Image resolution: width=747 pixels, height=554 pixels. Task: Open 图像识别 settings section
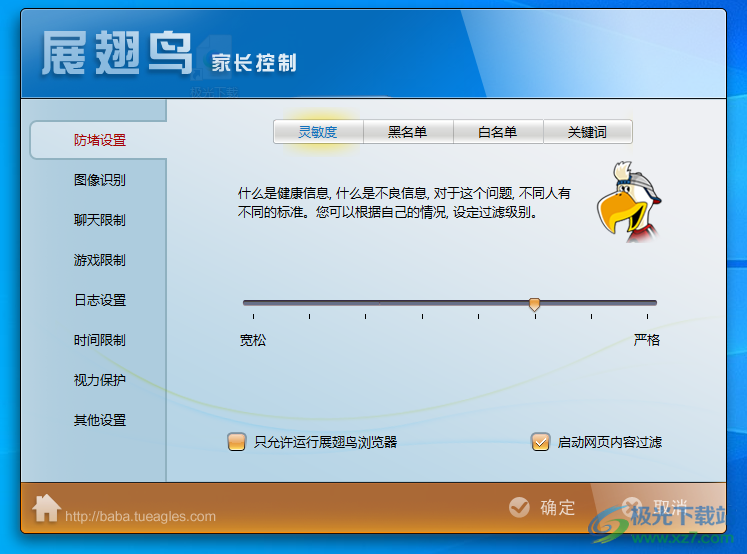(100, 180)
